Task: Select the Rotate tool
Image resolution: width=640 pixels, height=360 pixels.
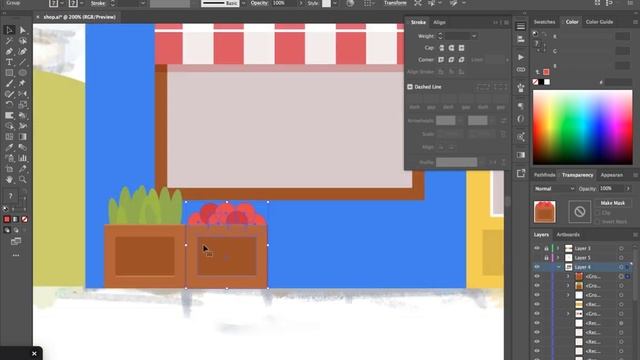Action: pos(9,104)
